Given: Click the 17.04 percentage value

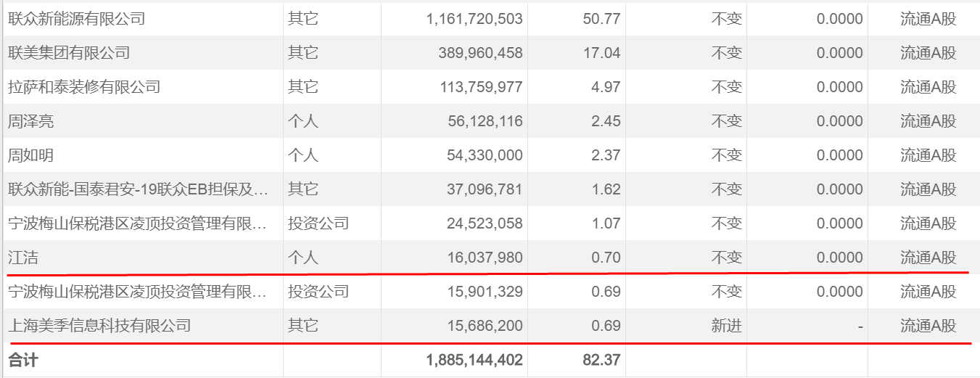Looking at the screenshot, I should (601, 53).
